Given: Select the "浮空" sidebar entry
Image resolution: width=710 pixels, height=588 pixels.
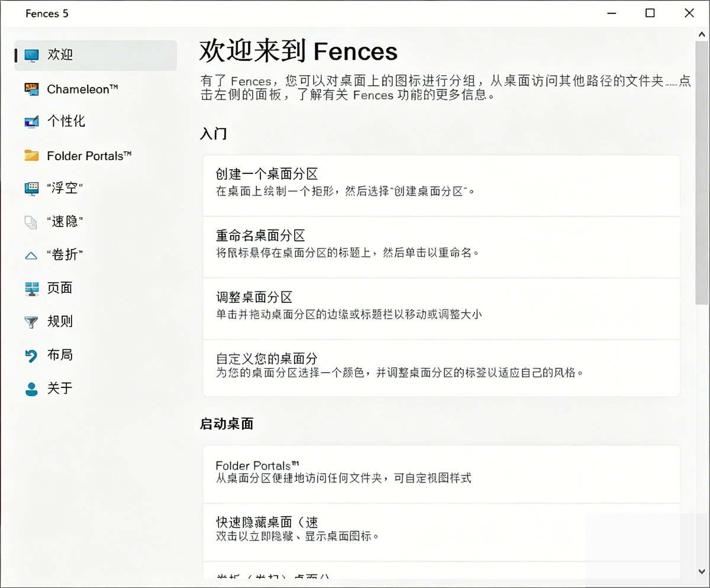Looking at the screenshot, I should [64, 189].
